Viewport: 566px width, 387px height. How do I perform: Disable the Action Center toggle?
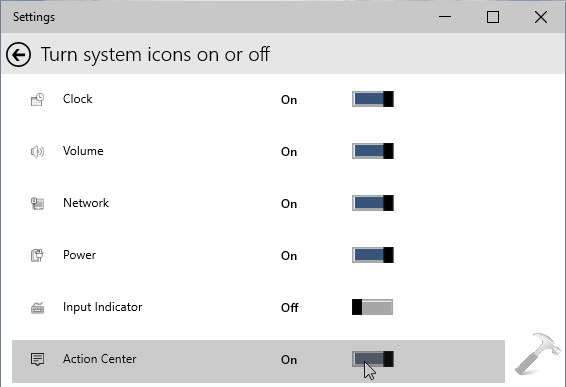pos(373,359)
